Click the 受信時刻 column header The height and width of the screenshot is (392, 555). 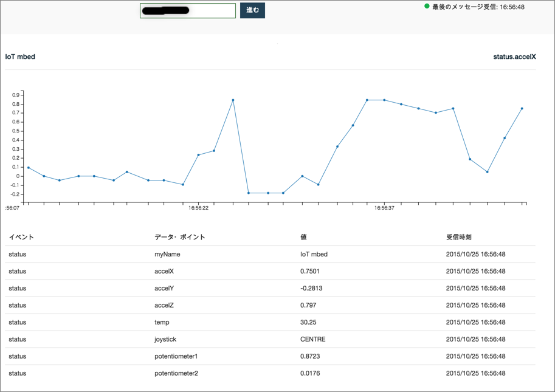coord(459,237)
